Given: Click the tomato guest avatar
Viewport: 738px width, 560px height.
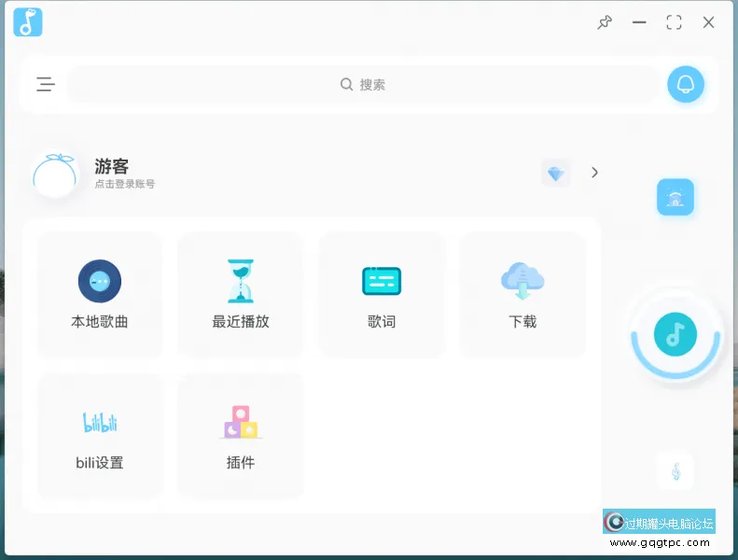Looking at the screenshot, I should 55,175.
